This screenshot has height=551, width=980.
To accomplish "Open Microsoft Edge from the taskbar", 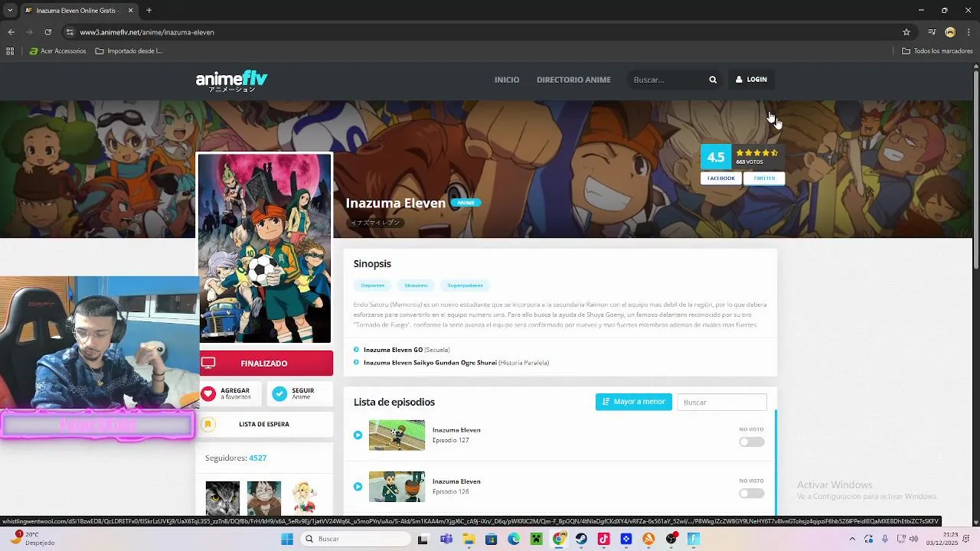I will [x=514, y=539].
